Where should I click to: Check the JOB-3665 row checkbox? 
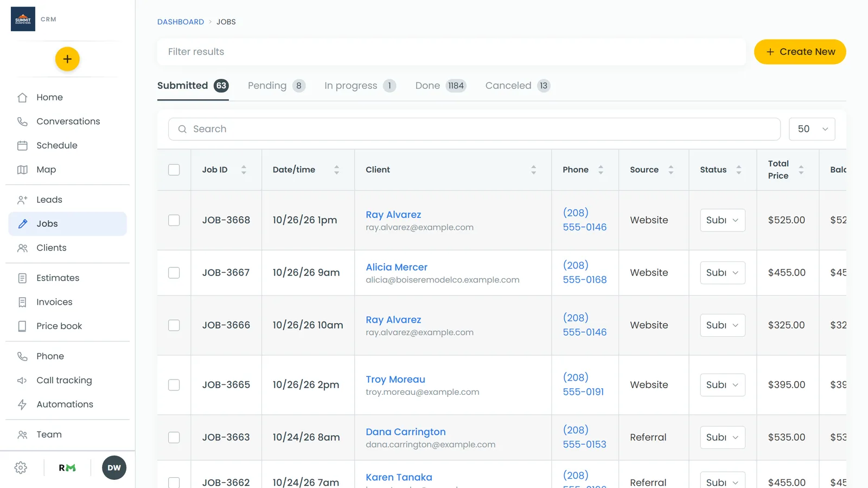pyautogui.click(x=174, y=385)
